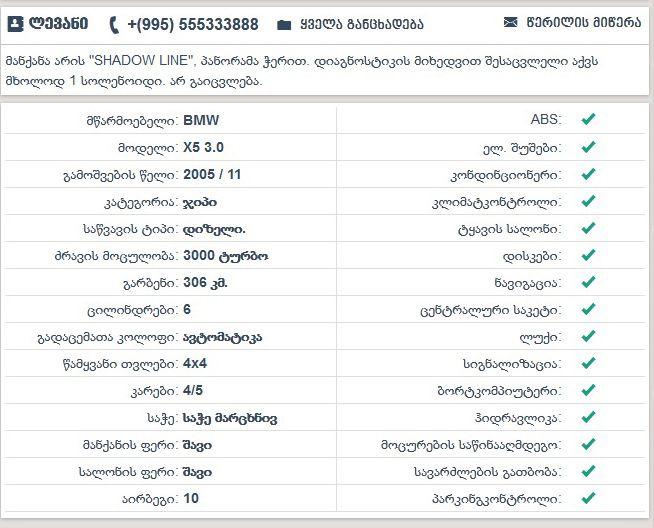Click the checkmark for ელ. შუშები
This screenshot has width=654, height=528.
pyautogui.click(x=589, y=147)
